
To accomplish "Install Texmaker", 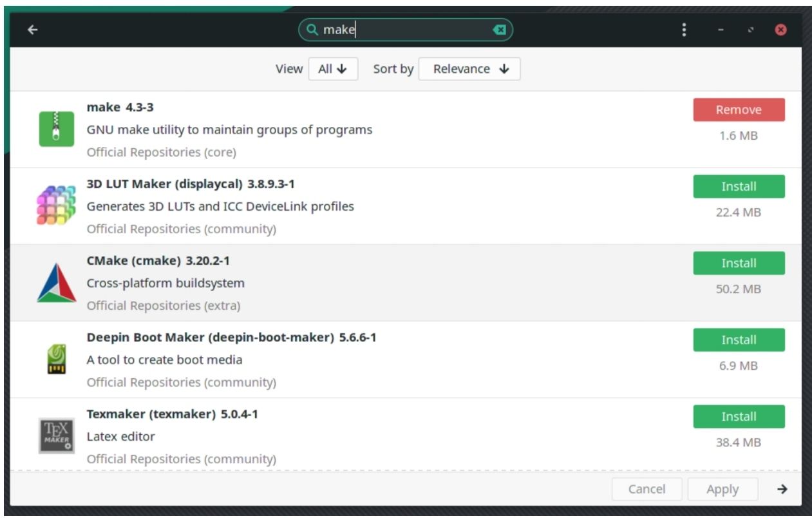I will click(x=739, y=416).
